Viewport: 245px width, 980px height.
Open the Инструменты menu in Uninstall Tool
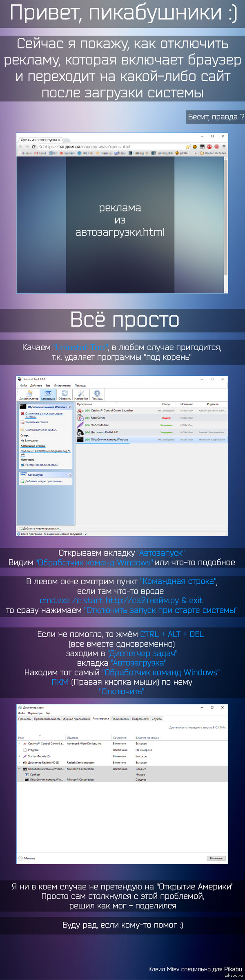62,386
